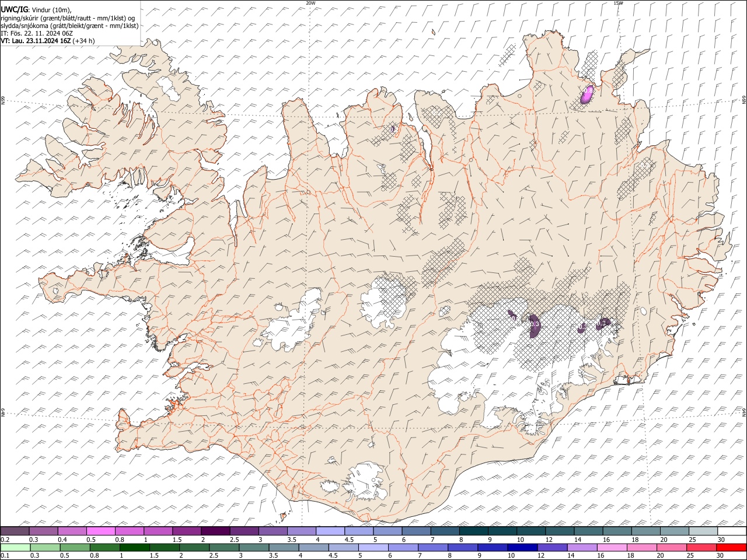Screen dimensions: 747x560
Task: Click the lilac lower swatch labeled 14
Action: coord(582,547)
